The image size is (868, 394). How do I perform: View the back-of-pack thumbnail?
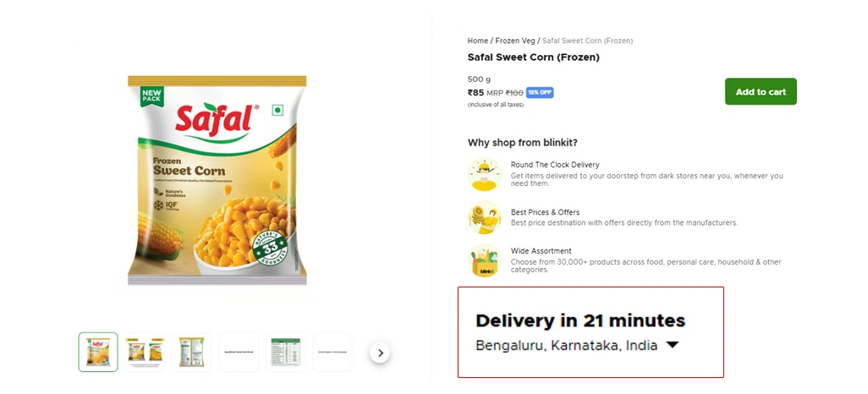point(192,352)
